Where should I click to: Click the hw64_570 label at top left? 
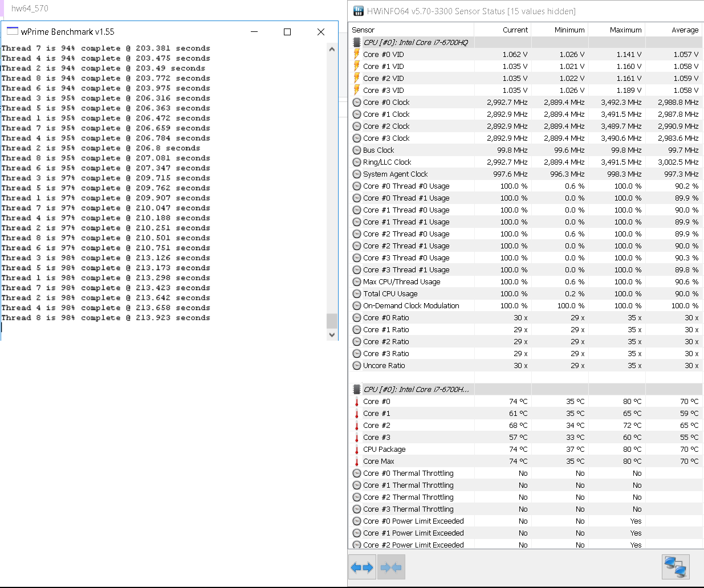pyautogui.click(x=30, y=9)
